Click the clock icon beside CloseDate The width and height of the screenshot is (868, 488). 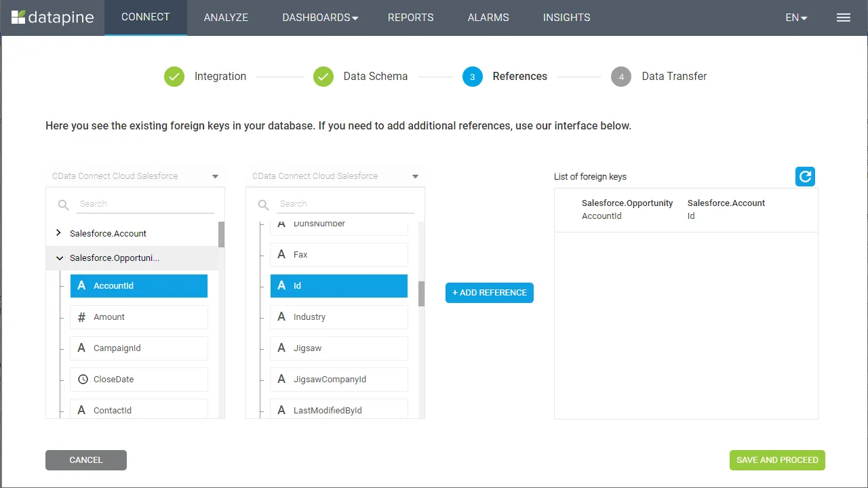click(x=83, y=380)
